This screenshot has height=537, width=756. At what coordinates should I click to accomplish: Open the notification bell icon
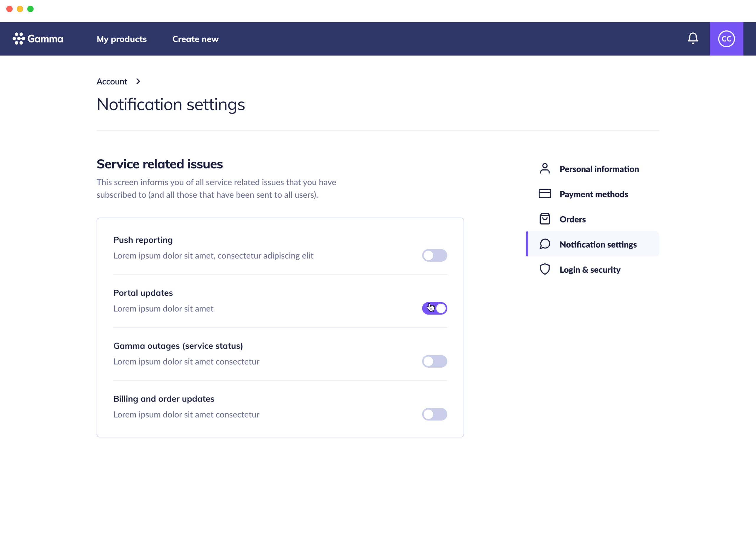693,38
